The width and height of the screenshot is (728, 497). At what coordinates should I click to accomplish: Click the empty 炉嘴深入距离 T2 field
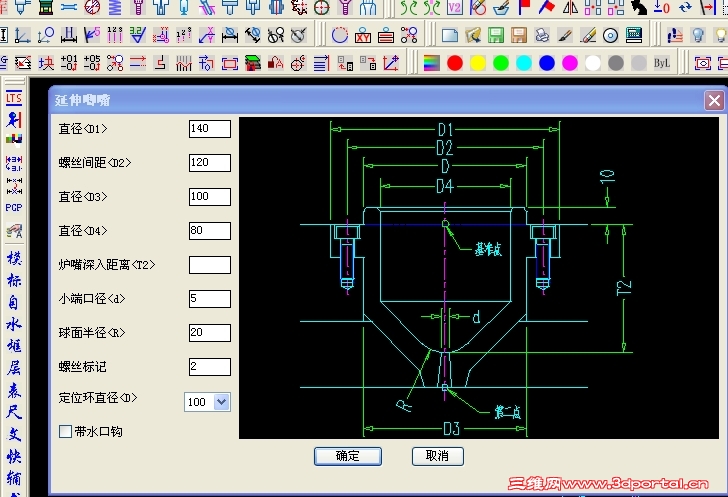210,265
